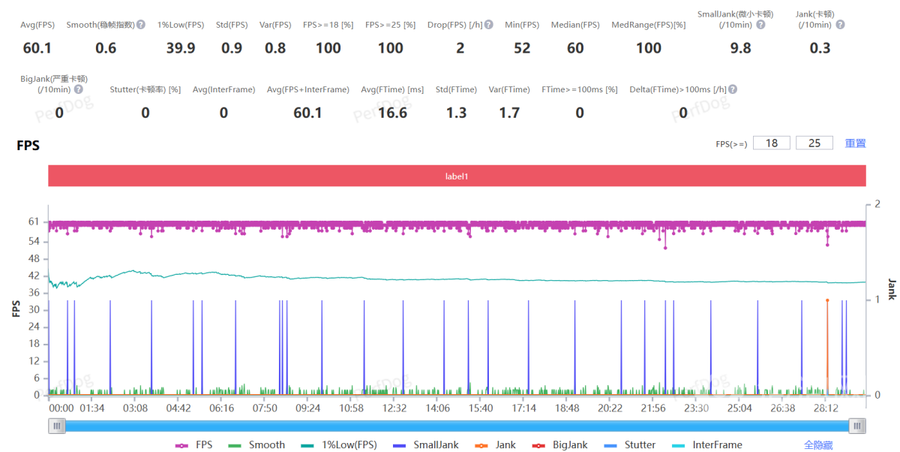Click the left handle of time range slider
900x452 pixels.
(x=57, y=426)
